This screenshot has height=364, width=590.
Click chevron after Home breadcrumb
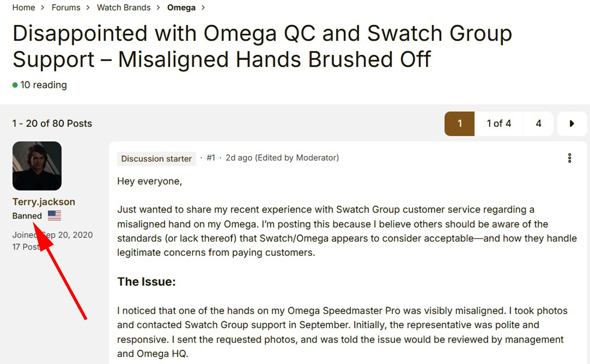tap(43, 8)
